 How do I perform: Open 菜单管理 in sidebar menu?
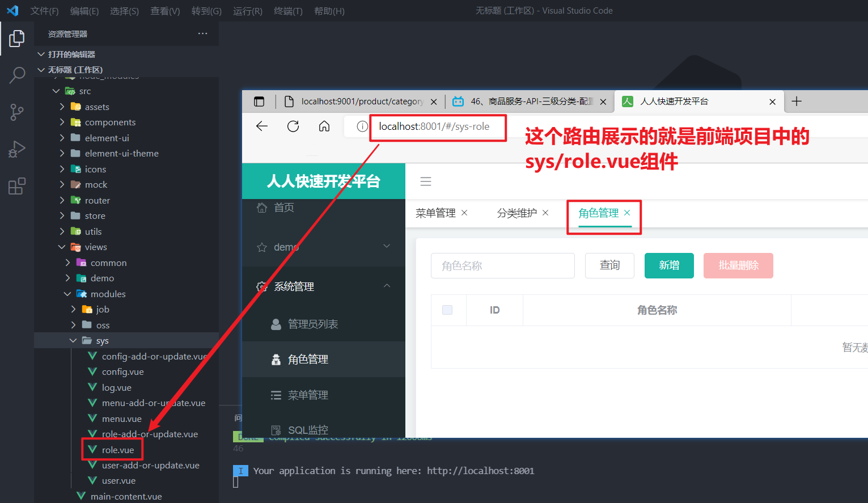[x=324, y=395]
